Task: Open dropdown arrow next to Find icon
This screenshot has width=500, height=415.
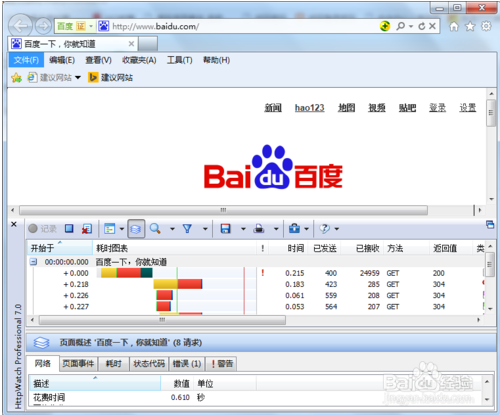Action: pos(172,229)
